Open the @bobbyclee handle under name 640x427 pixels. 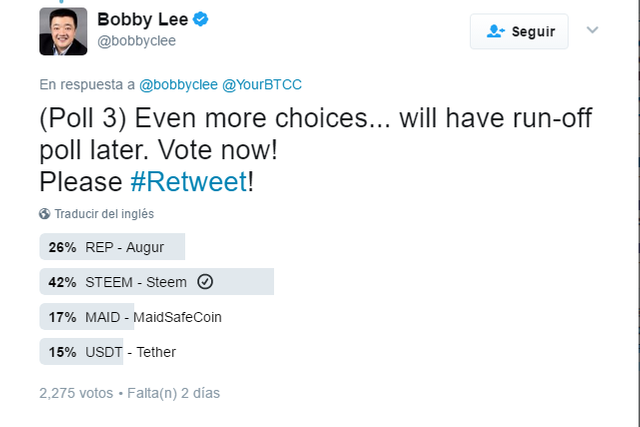tap(137, 41)
